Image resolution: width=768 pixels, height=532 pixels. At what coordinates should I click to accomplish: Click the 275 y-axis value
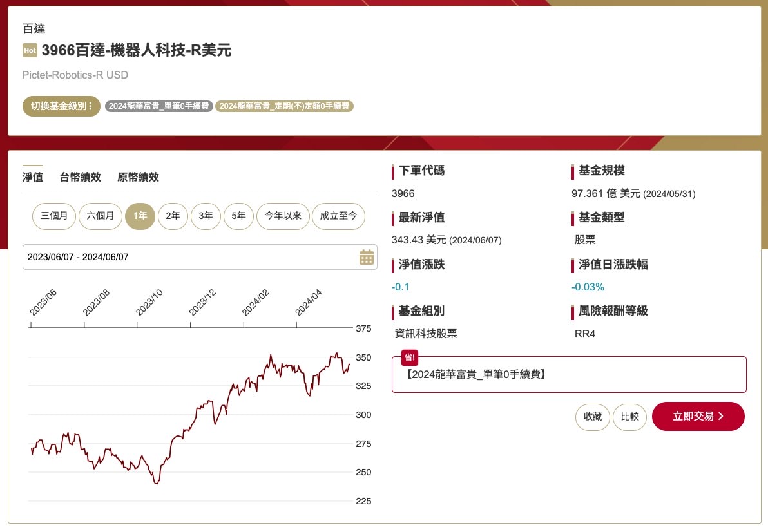363,444
